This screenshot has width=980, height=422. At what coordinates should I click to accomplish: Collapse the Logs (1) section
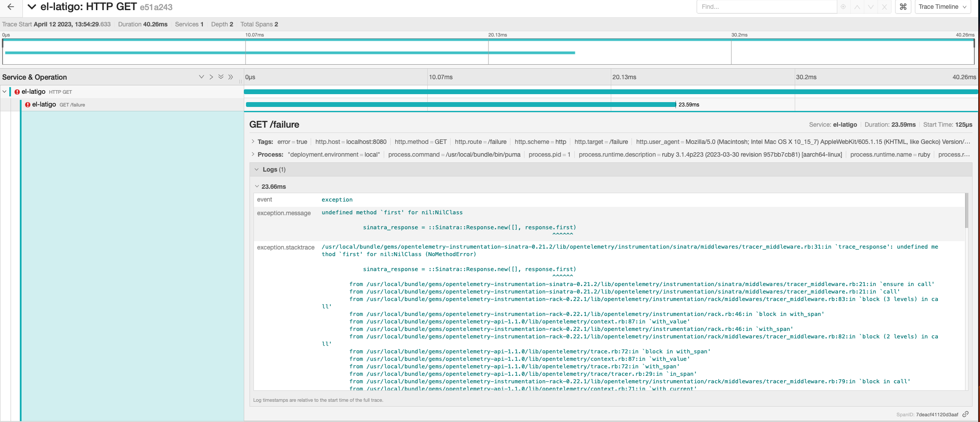pos(257,169)
